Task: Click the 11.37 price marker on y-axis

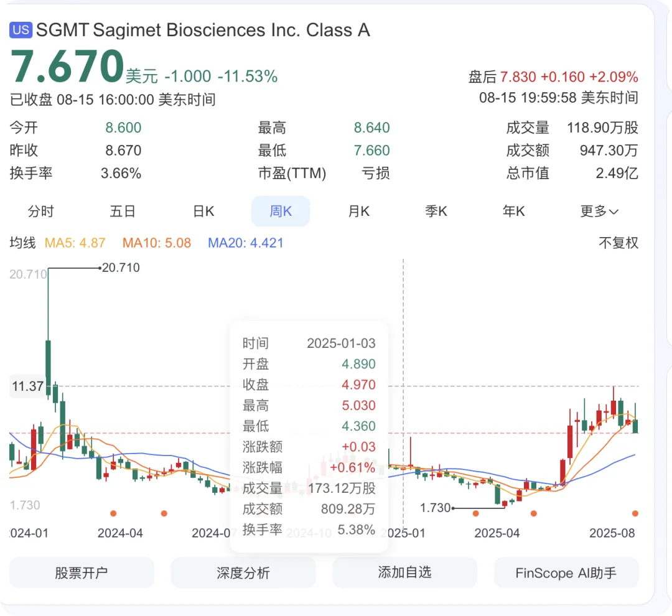Action: [27, 386]
